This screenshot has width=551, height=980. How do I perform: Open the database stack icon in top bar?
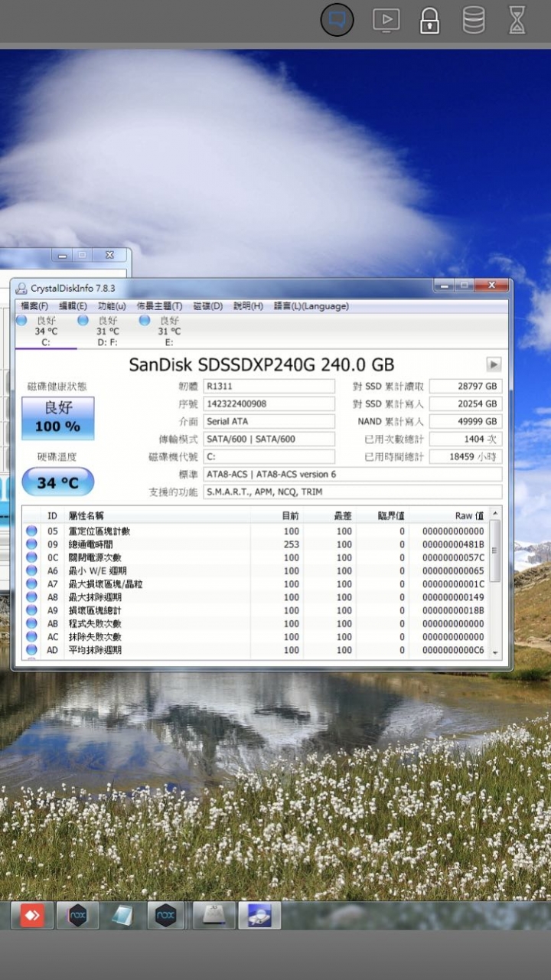click(474, 20)
